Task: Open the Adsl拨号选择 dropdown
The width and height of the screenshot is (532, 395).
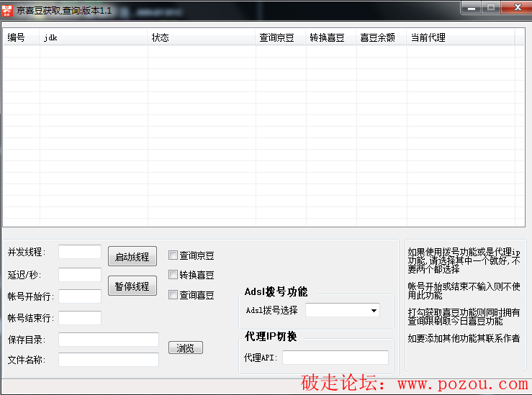Action: [x=343, y=310]
